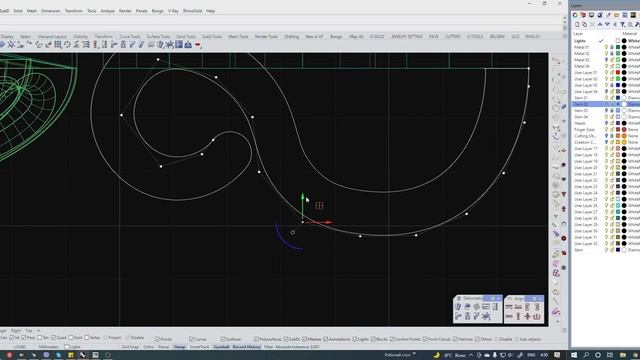Open the Analyze menu
The height and width of the screenshot is (360, 640).
[108, 11]
